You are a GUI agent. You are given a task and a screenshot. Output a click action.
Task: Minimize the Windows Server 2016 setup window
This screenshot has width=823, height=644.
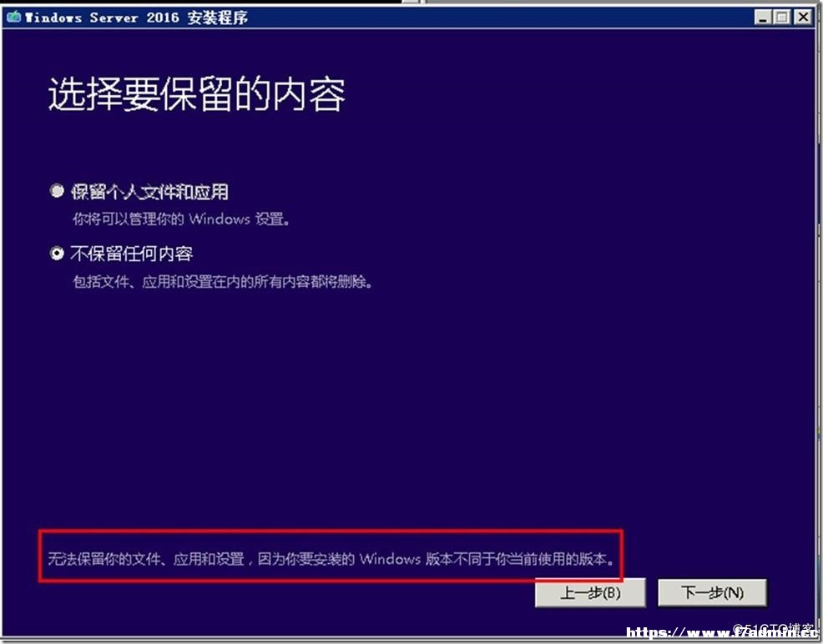pyautogui.click(x=762, y=18)
